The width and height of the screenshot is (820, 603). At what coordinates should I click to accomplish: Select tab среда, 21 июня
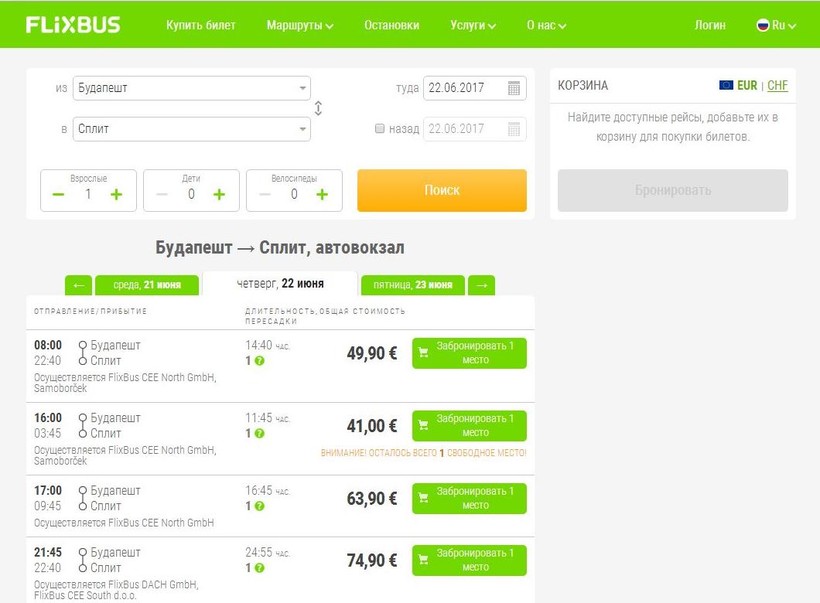click(x=147, y=285)
